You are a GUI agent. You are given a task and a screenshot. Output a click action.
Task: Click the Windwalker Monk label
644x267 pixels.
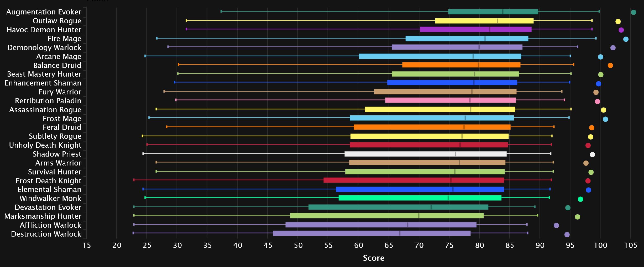[50, 199]
